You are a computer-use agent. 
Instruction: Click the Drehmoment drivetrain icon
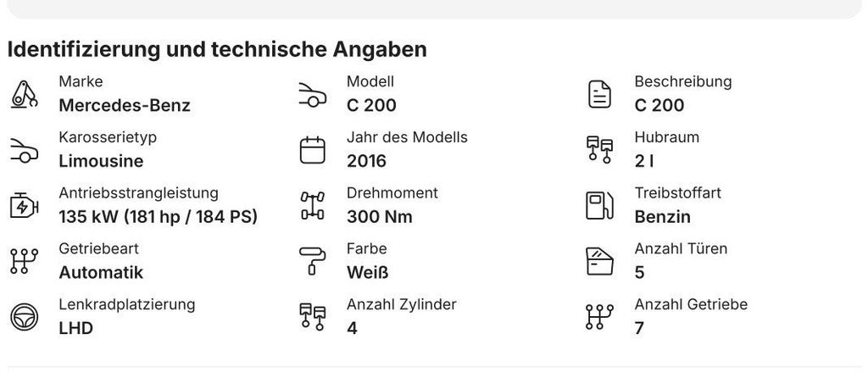click(312, 206)
